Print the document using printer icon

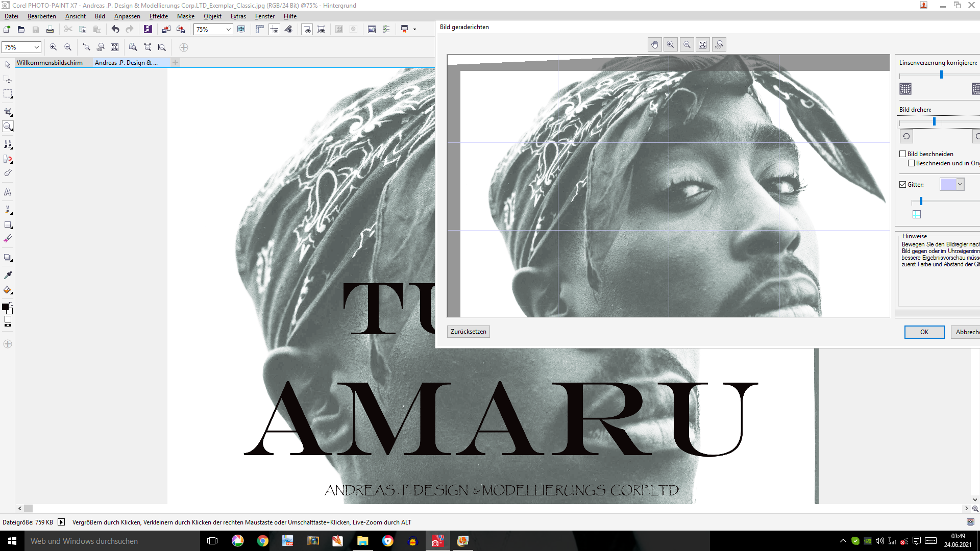pos(50,29)
